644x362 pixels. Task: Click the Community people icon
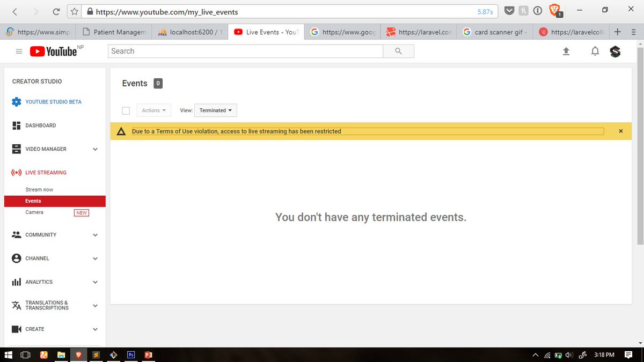point(16,235)
